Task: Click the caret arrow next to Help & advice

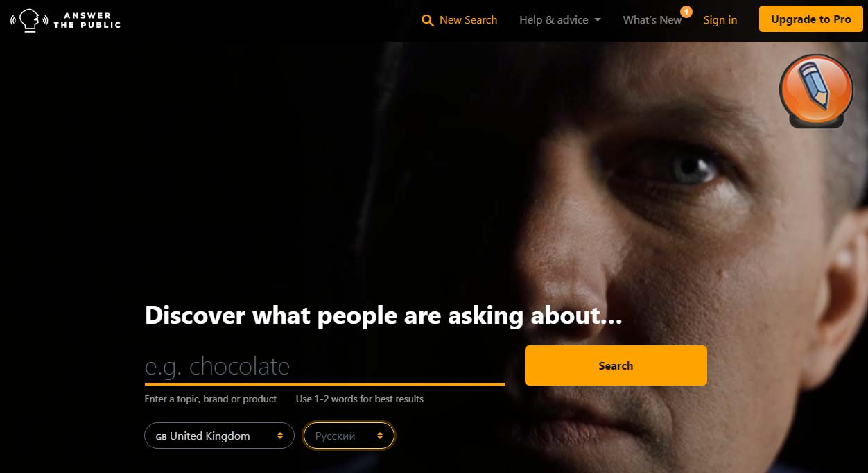Action: (597, 20)
